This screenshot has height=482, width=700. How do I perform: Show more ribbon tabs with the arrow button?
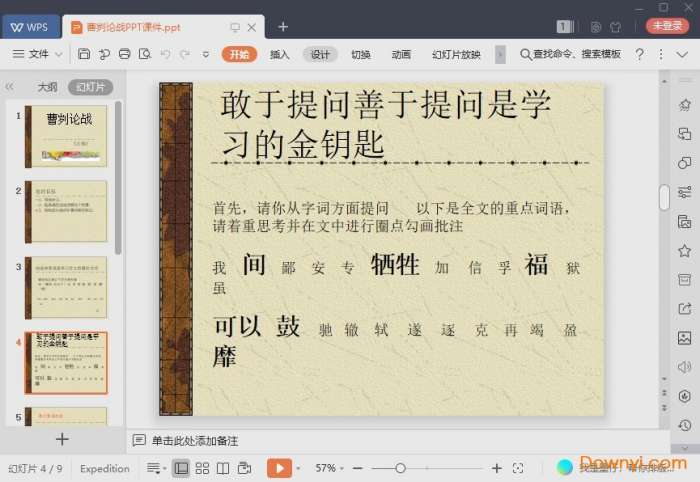point(500,54)
